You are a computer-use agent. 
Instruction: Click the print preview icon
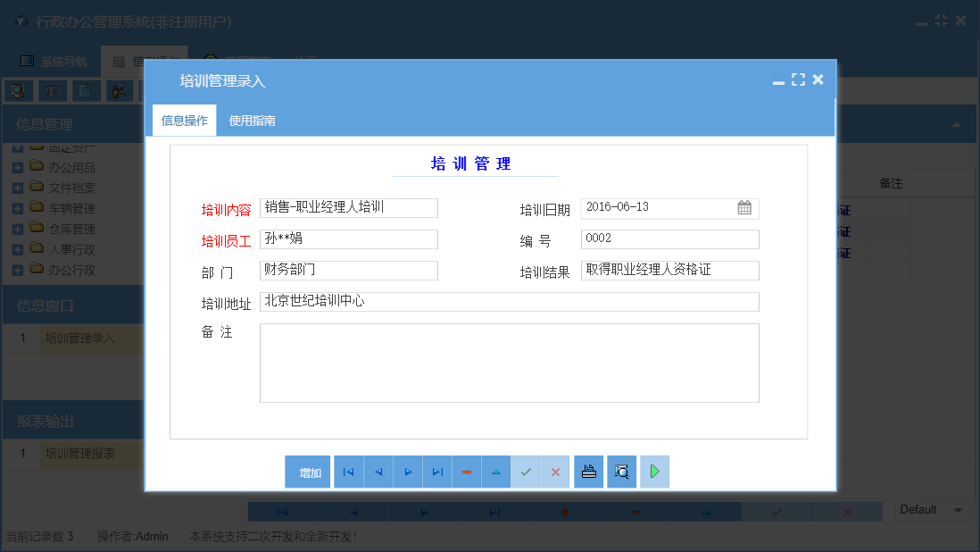[621, 472]
